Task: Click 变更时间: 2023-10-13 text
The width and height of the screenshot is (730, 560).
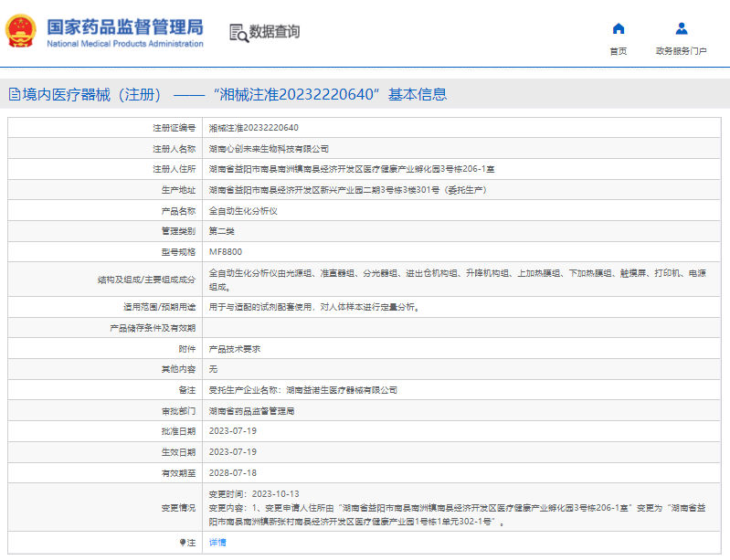Action: click(x=254, y=494)
